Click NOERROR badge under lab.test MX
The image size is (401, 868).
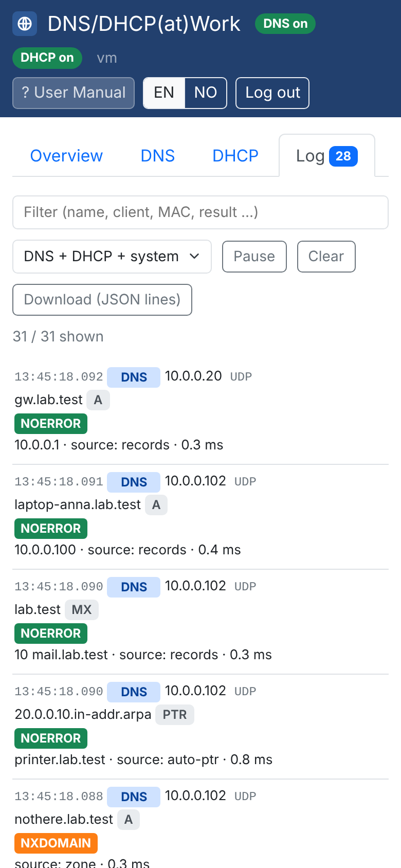tap(51, 634)
